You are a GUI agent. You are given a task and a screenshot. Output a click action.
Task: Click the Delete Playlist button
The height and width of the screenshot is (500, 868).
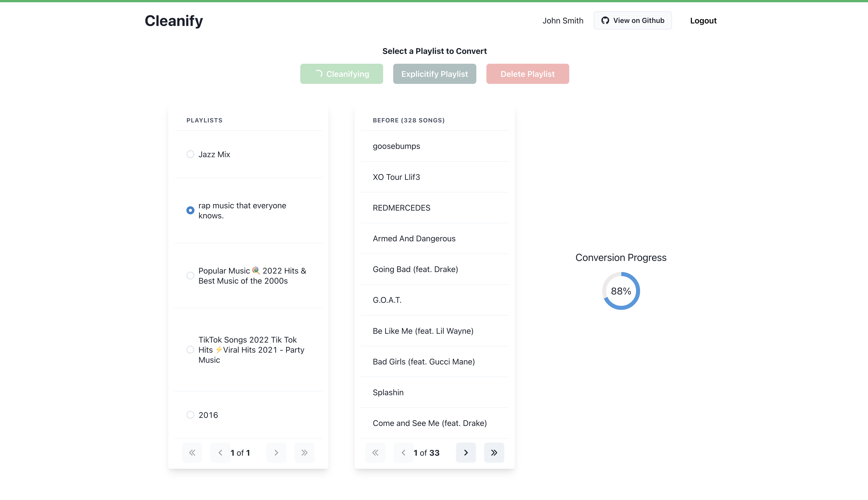(x=527, y=74)
